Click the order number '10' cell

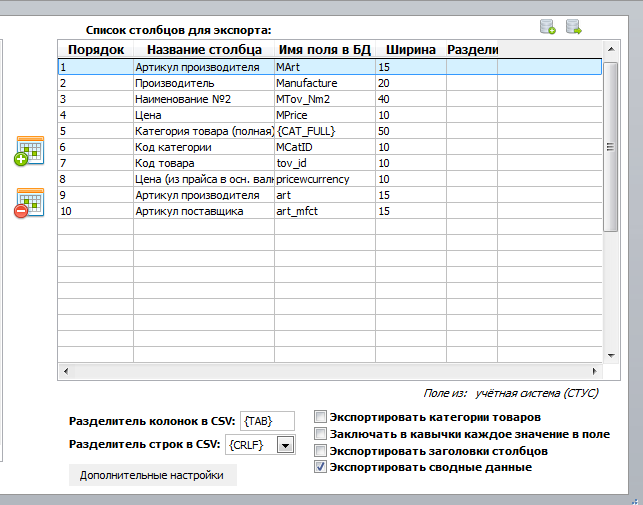point(96,211)
